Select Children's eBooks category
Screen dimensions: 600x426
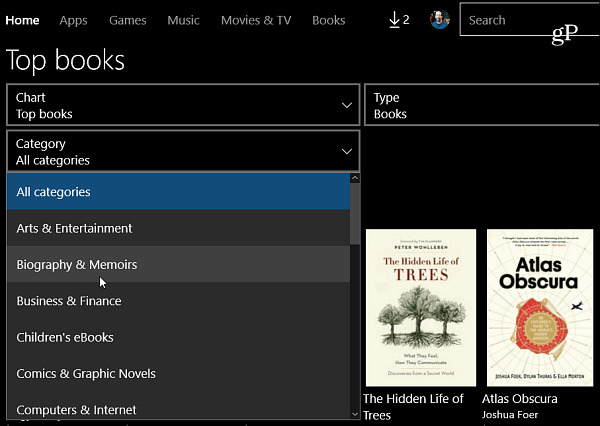[x=178, y=337]
